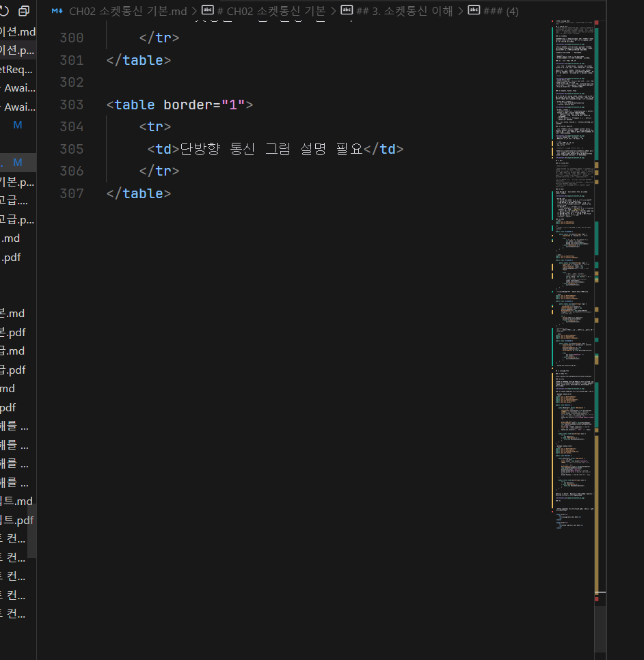Click the refresh explorer icon
Viewport: 644px width, 660px height.
[4, 11]
